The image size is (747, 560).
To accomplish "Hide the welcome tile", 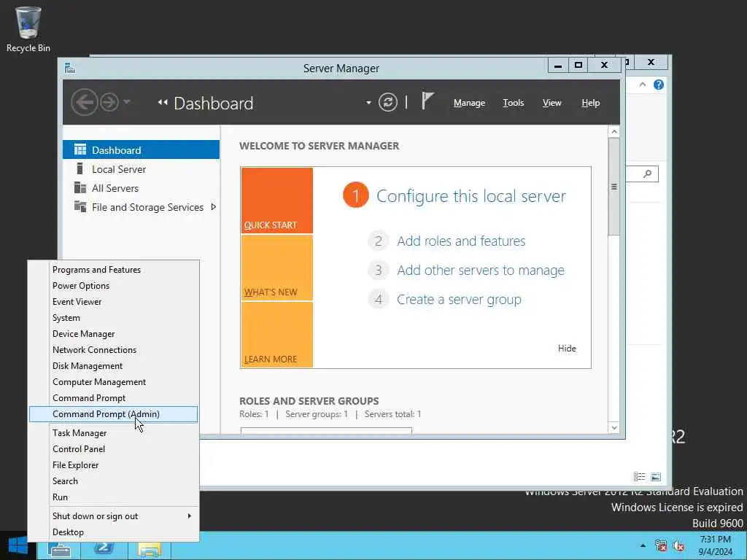I will click(567, 349).
